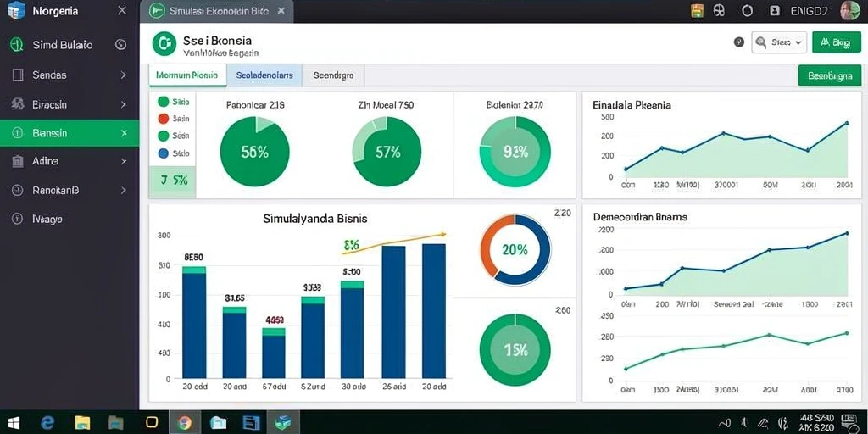Open the Edge browser in the taskbar
868x434 pixels.
point(47,423)
